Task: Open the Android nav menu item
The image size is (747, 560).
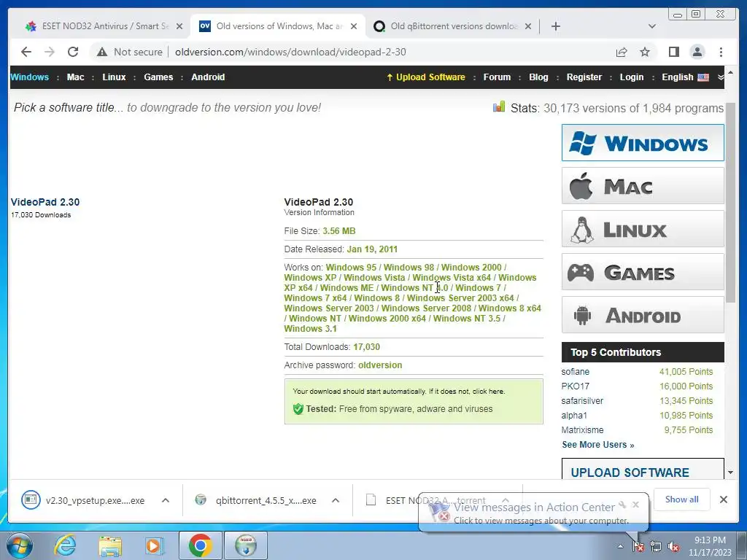Action: (x=208, y=77)
